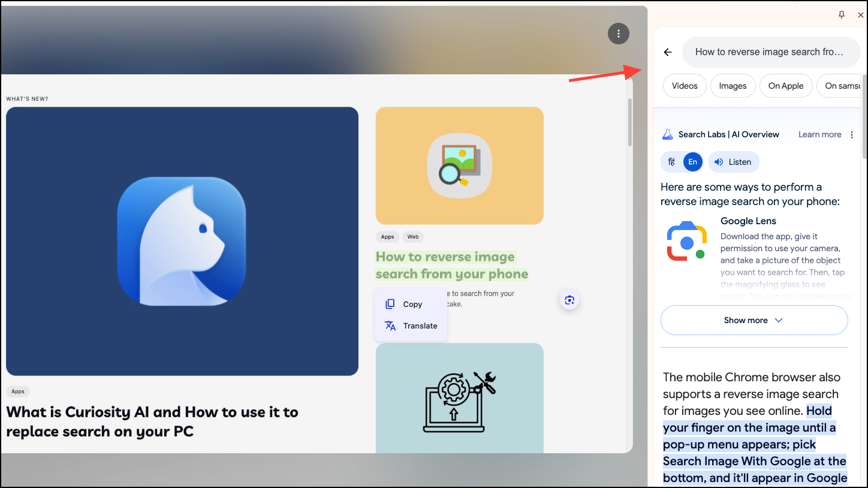The height and width of the screenshot is (488, 868).
Task: Pin the side panel
Action: coord(842,15)
